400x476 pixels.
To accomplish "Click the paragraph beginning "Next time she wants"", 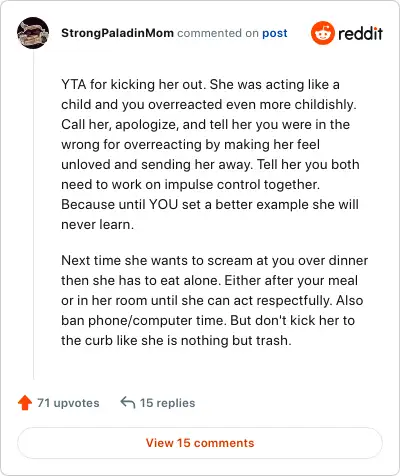I will point(215,300).
